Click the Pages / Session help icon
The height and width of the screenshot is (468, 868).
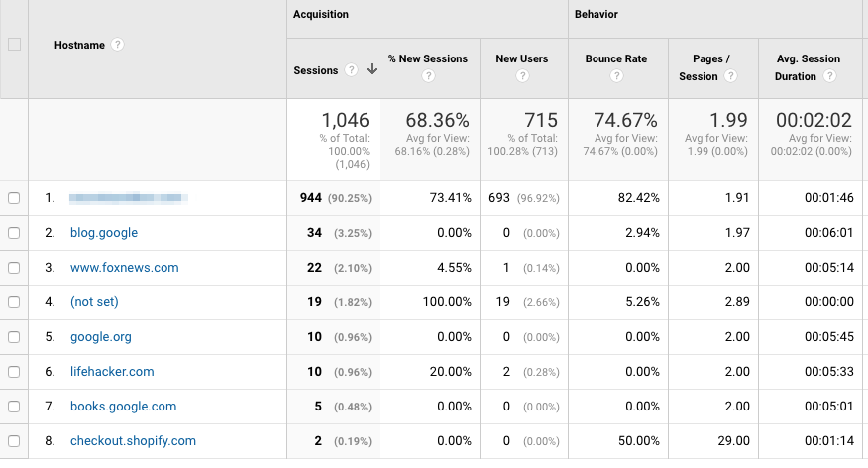[x=730, y=76]
